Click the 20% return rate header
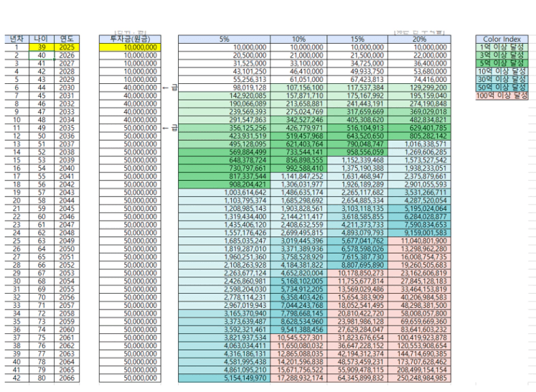536x392 pixels. click(x=419, y=39)
